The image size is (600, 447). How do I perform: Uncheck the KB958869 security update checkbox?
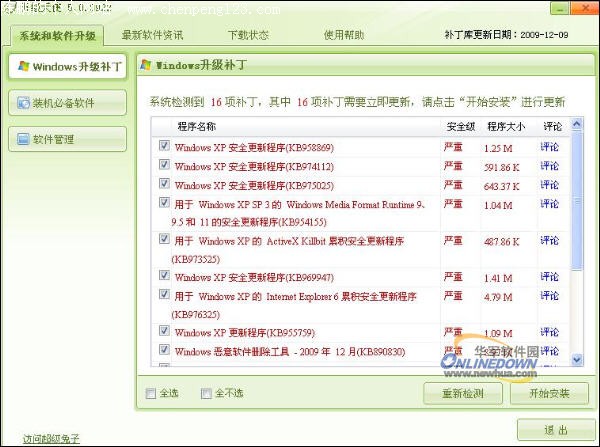pyautogui.click(x=164, y=146)
